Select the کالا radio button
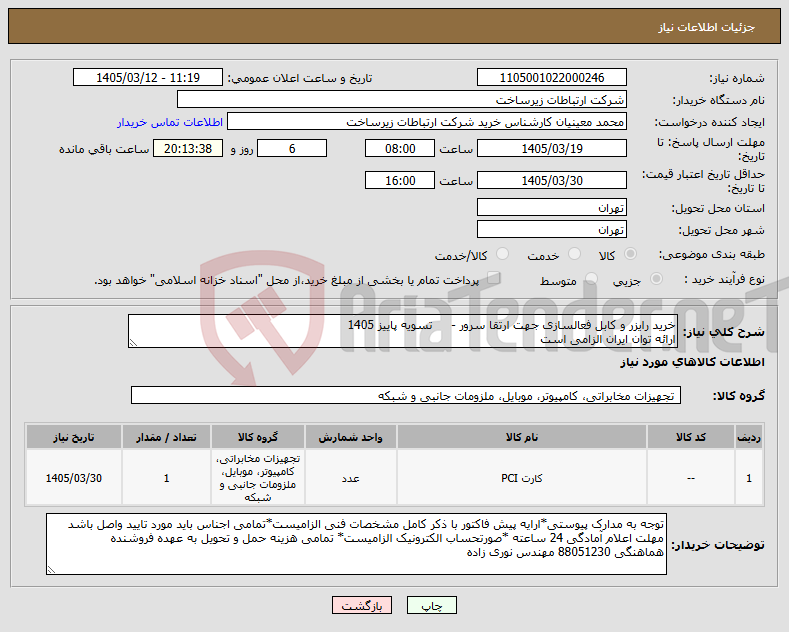This screenshot has width=789, height=632. click(x=630, y=254)
